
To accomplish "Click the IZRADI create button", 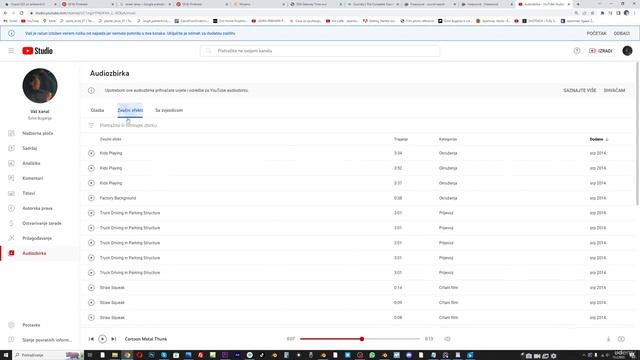I will (601, 51).
